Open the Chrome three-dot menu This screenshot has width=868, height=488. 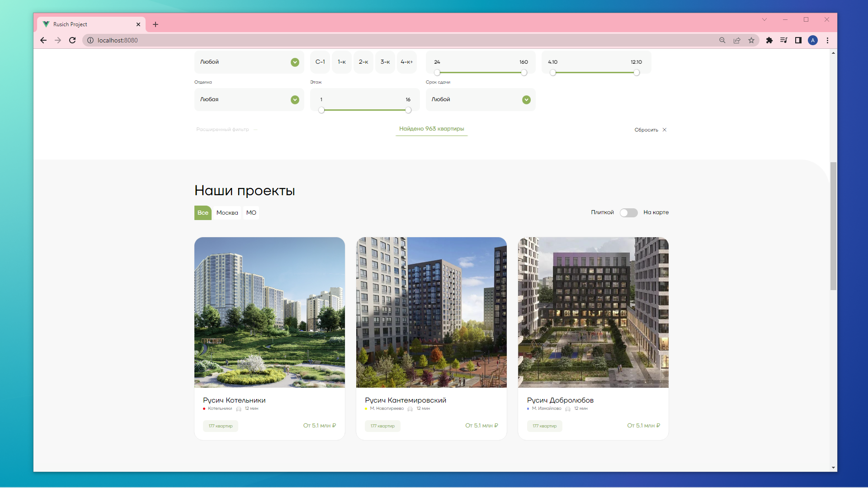click(x=828, y=40)
